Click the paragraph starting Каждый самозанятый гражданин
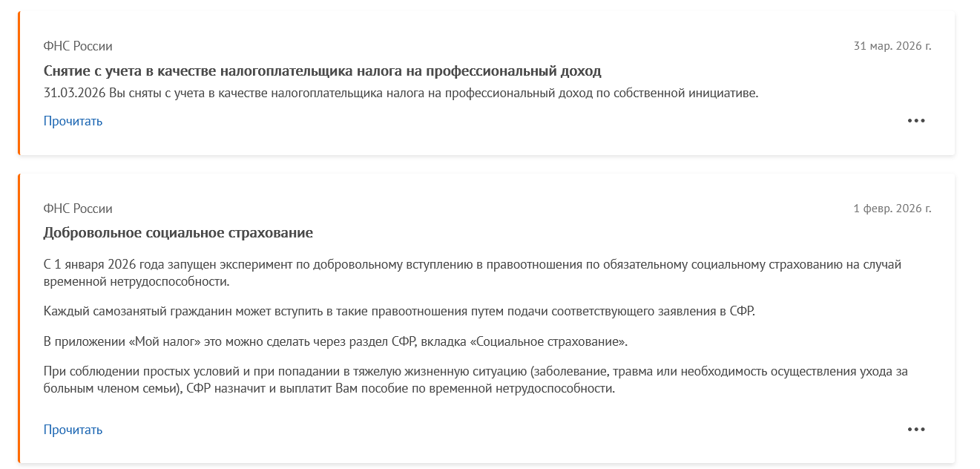Image resolution: width=980 pixels, height=469 pixels. [x=399, y=312]
